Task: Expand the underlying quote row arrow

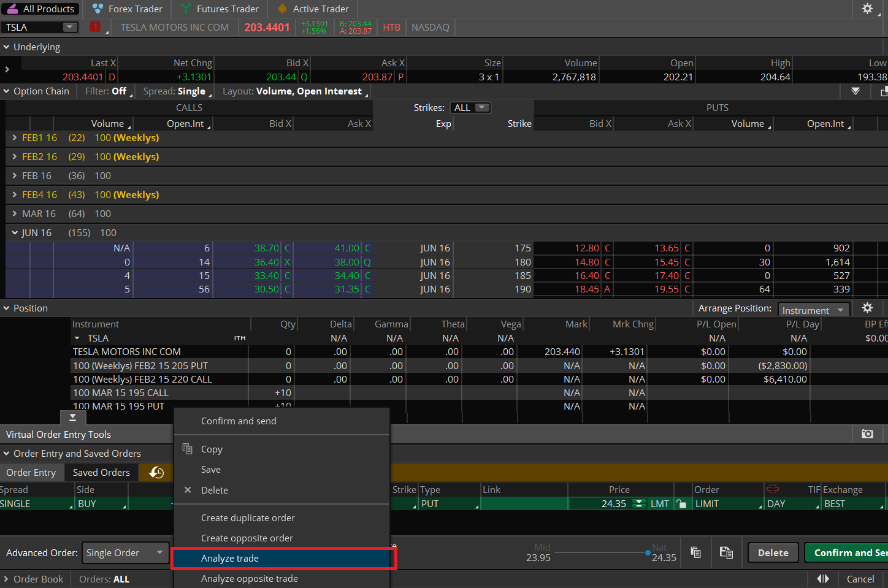Action: 7,69
